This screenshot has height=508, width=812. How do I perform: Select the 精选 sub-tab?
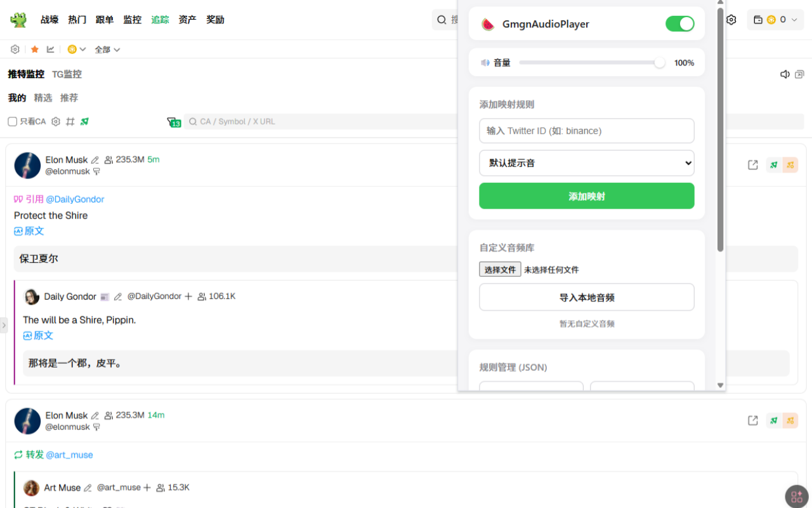pos(43,98)
